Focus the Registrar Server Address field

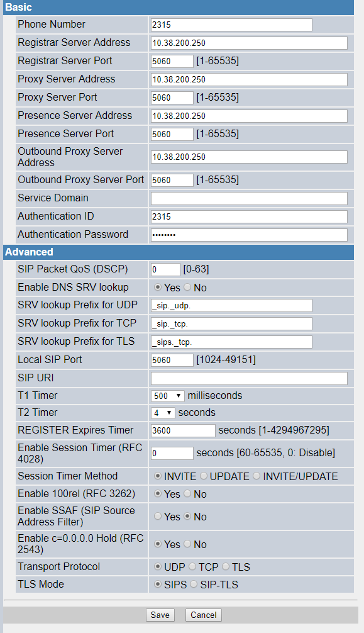pyautogui.click(x=249, y=43)
